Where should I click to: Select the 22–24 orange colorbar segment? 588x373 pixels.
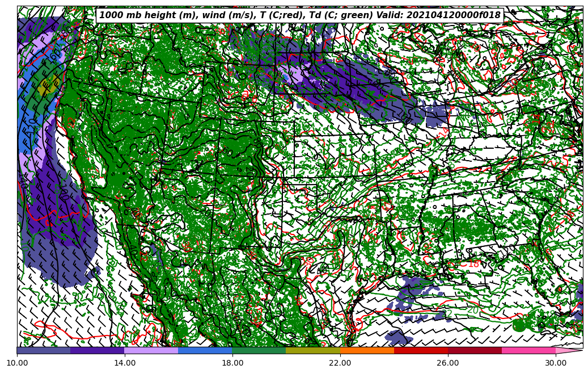pyautogui.click(x=367, y=350)
